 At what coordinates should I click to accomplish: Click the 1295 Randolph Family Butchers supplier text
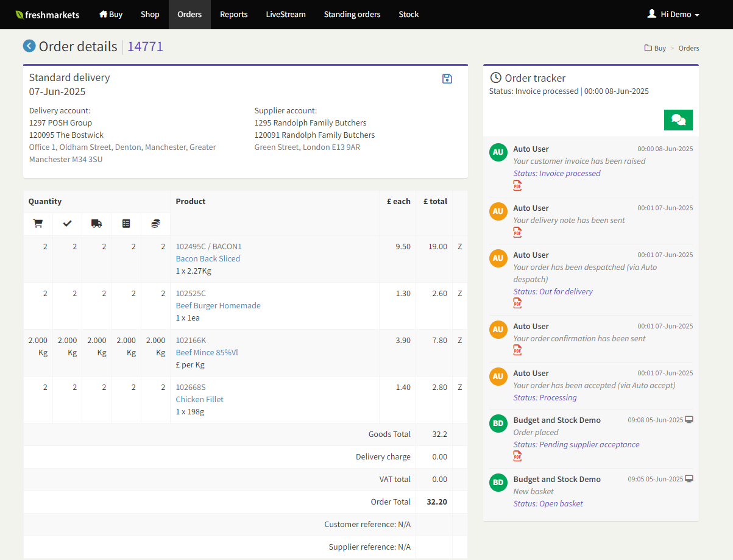(311, 122)
